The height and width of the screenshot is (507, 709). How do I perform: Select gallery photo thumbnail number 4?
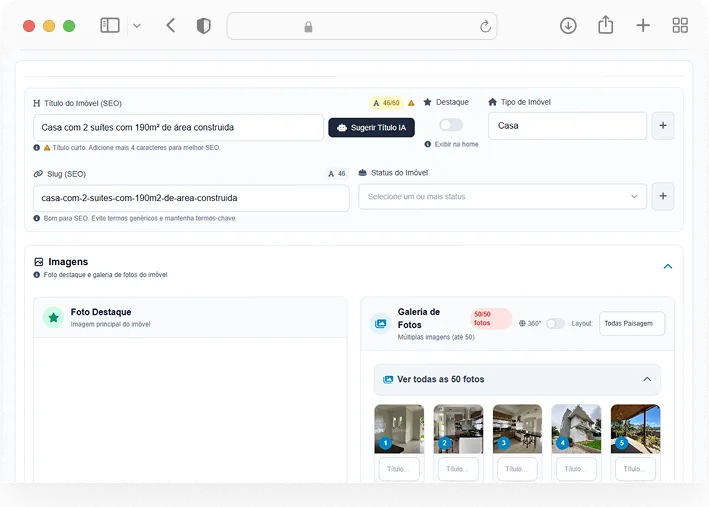click(x=577, y=429)
